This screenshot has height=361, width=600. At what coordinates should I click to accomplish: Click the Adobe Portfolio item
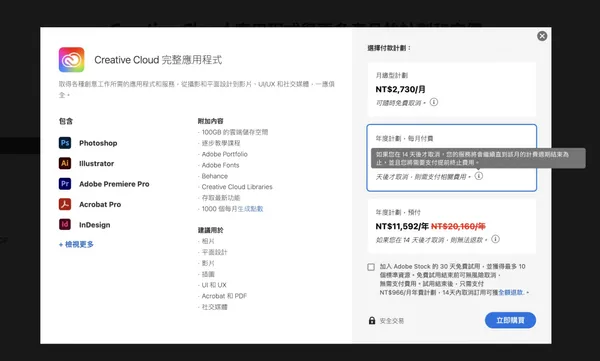click(x=225, y=154)
